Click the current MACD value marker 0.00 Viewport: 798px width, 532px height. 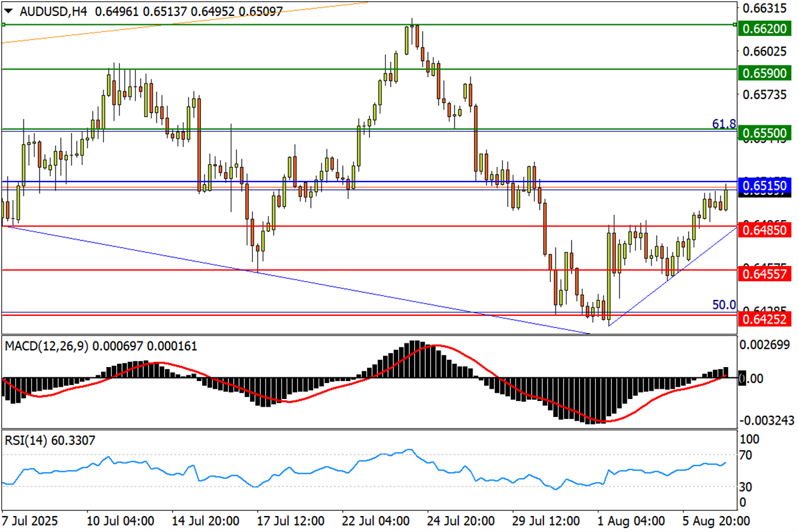[751, 379]
